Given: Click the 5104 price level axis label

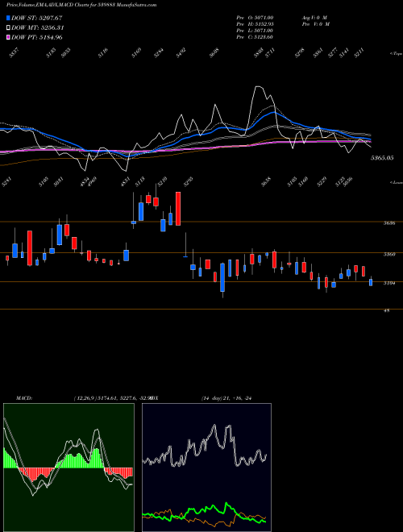Looking at the screenshot, I should [x=388, y=283].
